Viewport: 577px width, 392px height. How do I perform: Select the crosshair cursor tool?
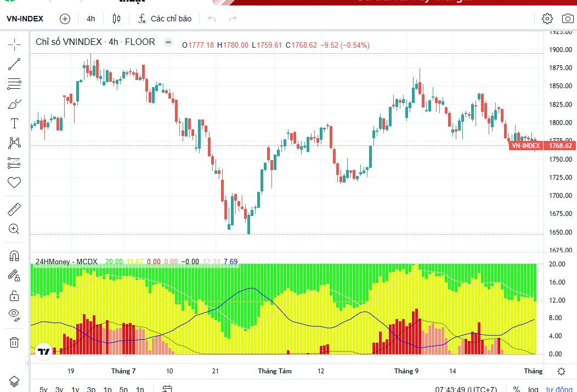(14, 44)
